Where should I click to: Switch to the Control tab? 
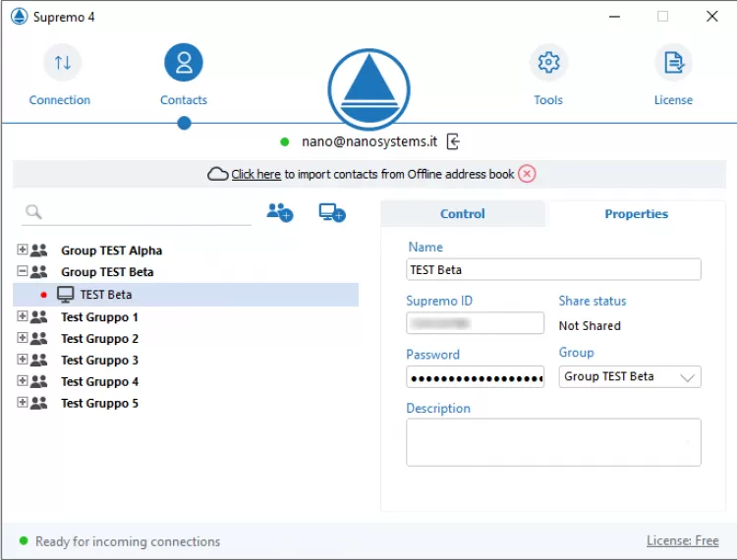[462, 214]
